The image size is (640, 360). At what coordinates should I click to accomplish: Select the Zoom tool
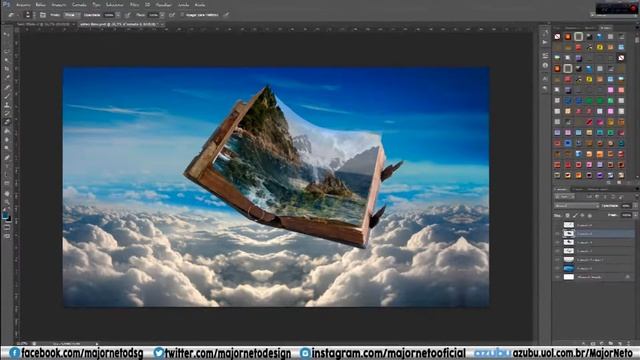click(7, 202)
